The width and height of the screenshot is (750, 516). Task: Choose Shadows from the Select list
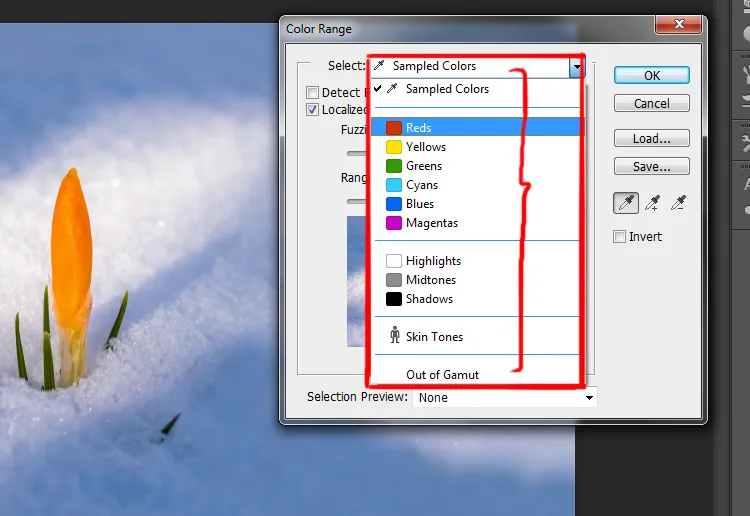point(477,299)
